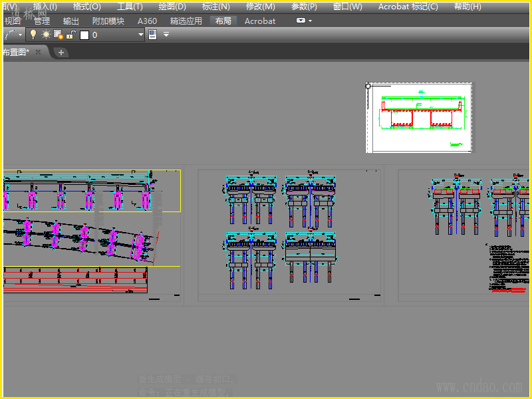
Task: Click the white layer color swatch
Action: (x=84, y=35)
